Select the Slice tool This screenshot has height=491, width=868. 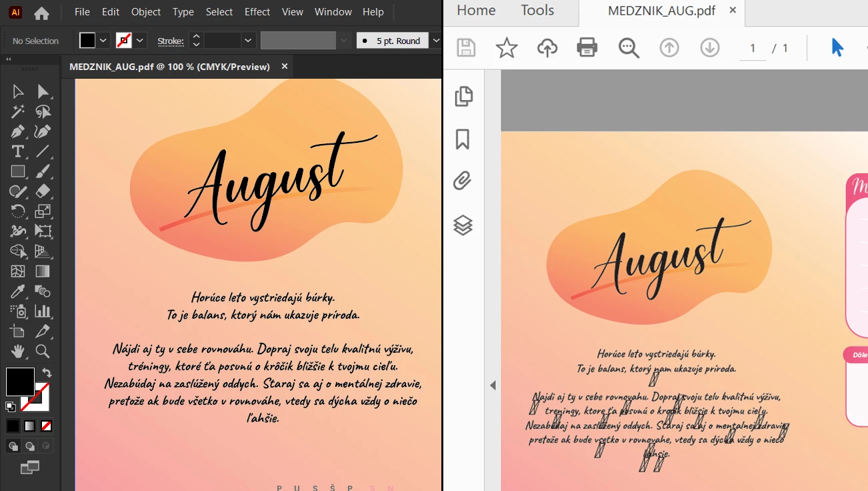point(43,331)
